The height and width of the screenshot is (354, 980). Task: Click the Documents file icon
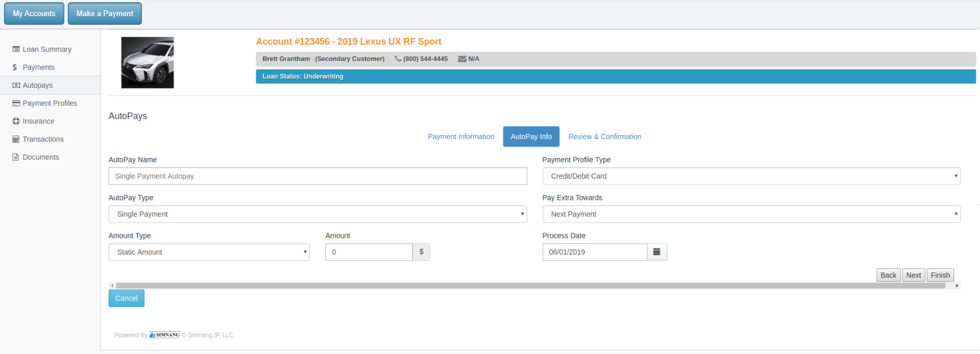click(x=16, y=157)
